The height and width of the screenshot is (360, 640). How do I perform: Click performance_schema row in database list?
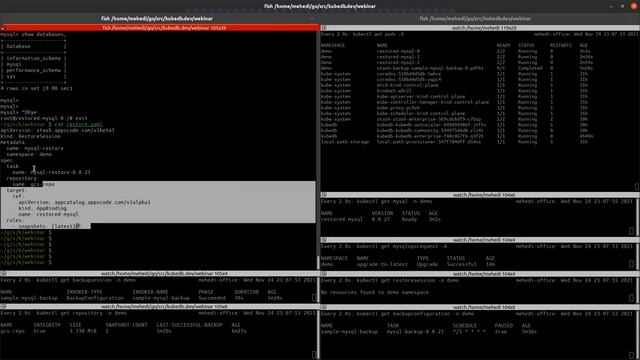33,70
